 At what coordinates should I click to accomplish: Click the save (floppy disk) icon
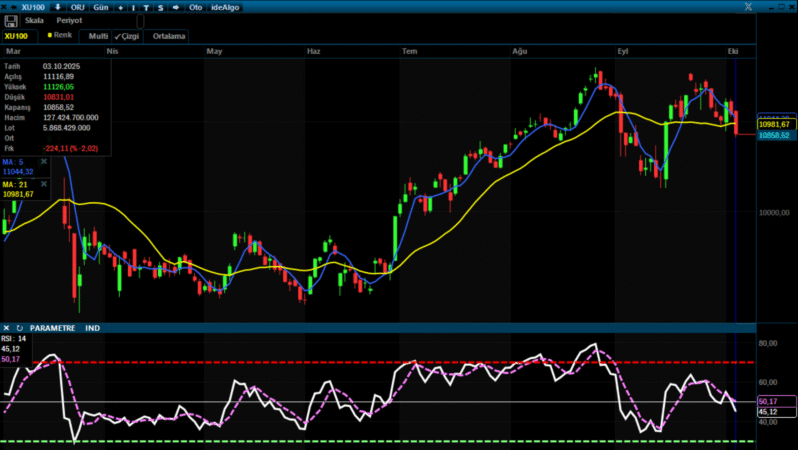point(12,20)
